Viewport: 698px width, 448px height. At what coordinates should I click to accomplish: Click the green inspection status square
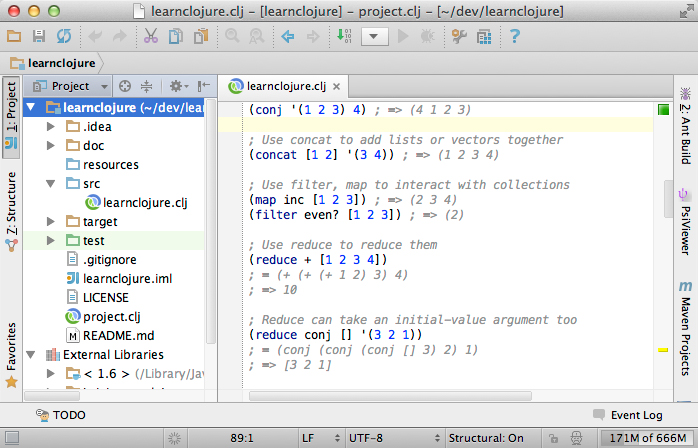tap(663, 110)
